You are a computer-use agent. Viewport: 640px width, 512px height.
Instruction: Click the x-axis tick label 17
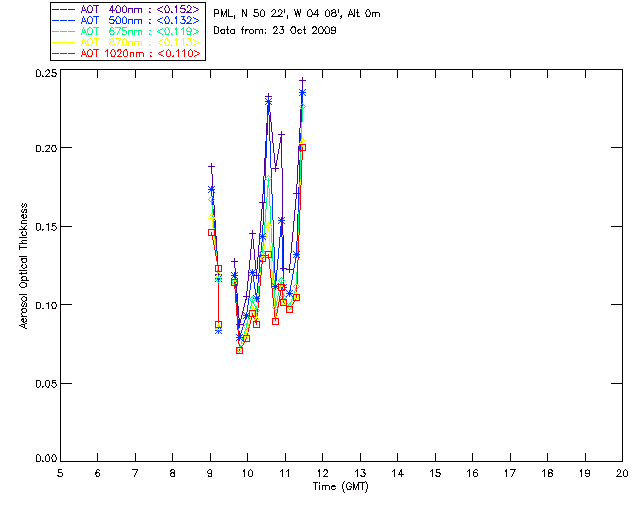click(x=510, y=473)
